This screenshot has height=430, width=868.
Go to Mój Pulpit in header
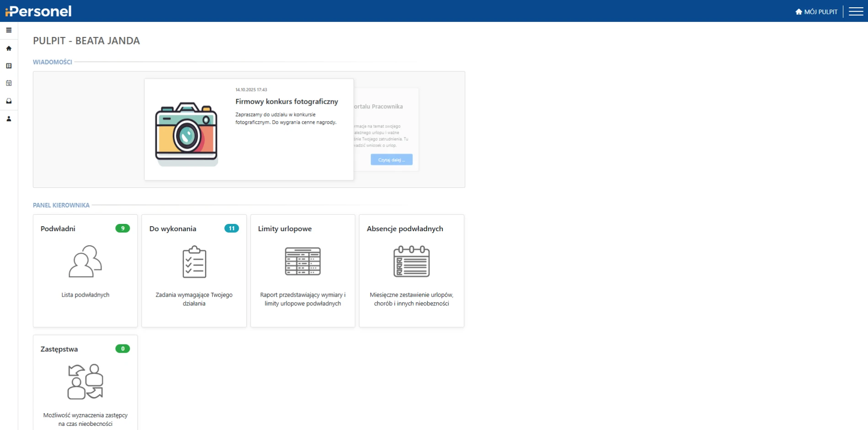(x=816, y=12)
